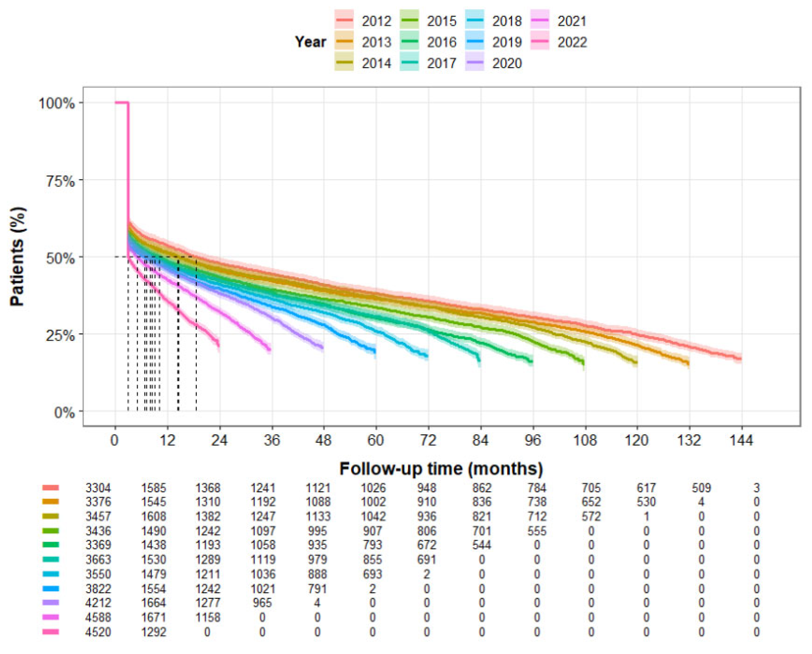This screenshot has width=812, height=654.
Task: Click the risk table value 4520
Action: [x=98, y=632]
